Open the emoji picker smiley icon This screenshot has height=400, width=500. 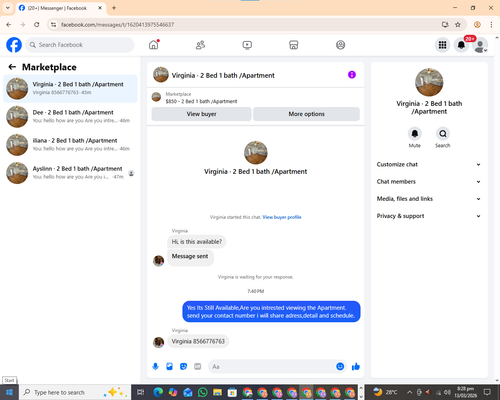340,367
